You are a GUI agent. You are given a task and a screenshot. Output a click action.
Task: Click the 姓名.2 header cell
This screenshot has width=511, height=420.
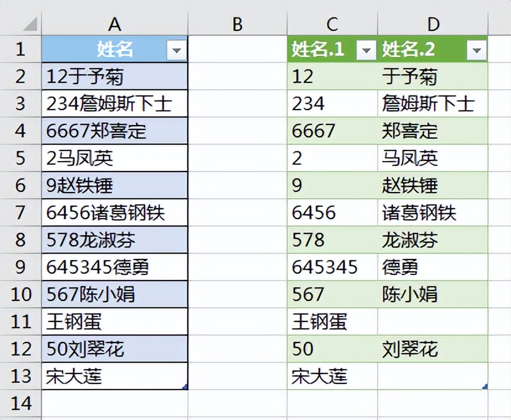click(433, 49)
